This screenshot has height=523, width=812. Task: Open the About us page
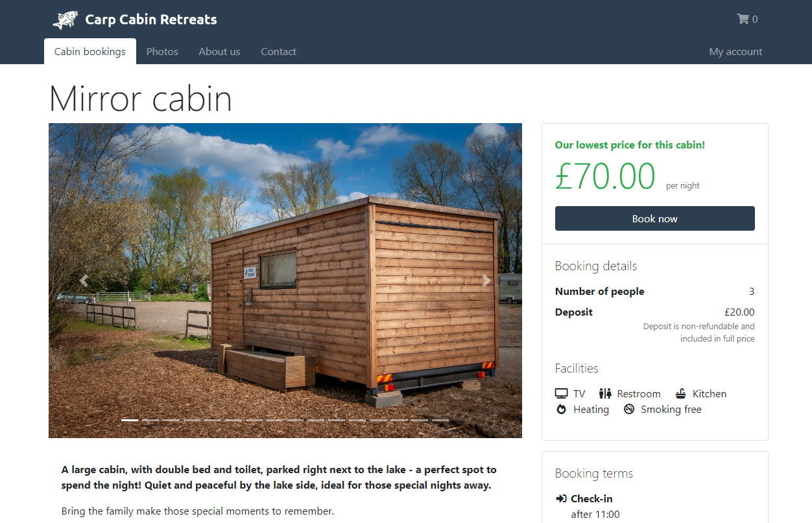(219, 51)
